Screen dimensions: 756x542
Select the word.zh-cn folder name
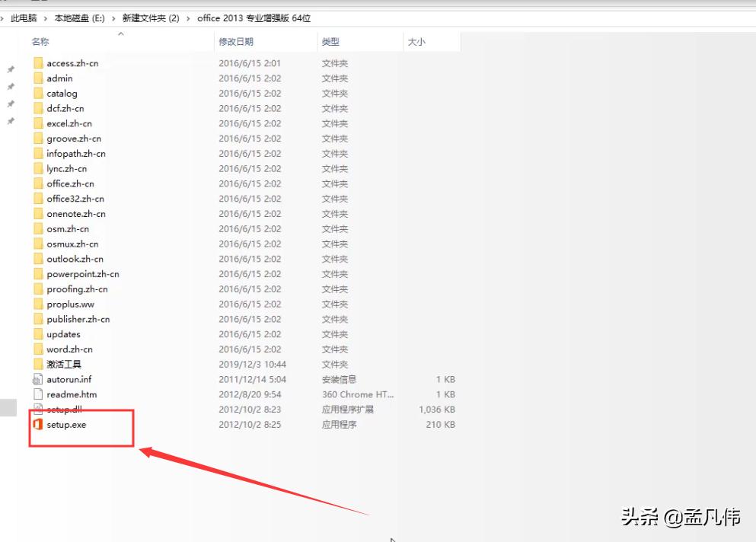69,349
